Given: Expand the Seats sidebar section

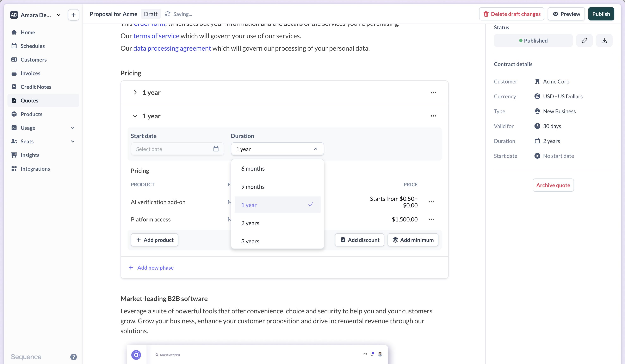Looking at the screenshot, I should [73, 141].
